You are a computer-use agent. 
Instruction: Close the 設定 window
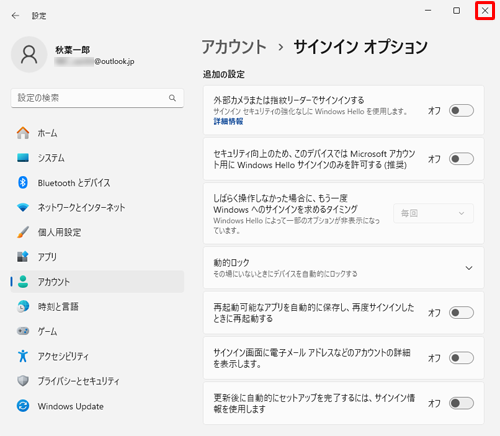(485, 11)
